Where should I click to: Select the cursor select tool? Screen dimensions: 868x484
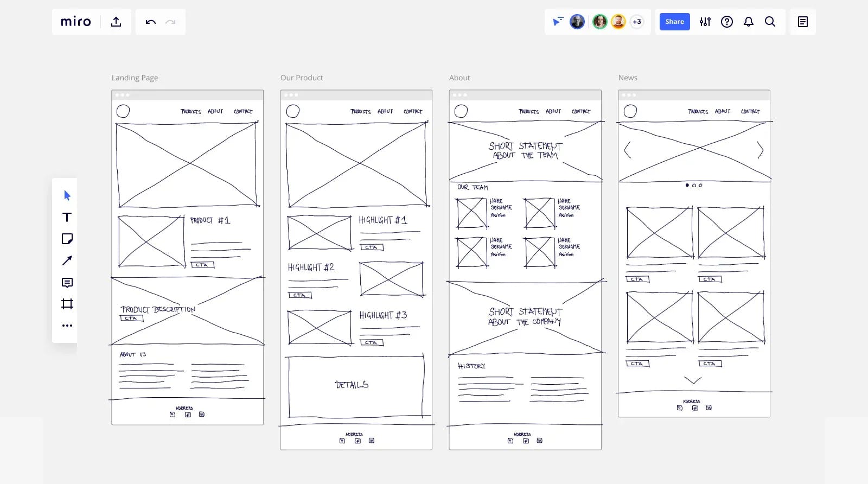click(x=67, y=195)
